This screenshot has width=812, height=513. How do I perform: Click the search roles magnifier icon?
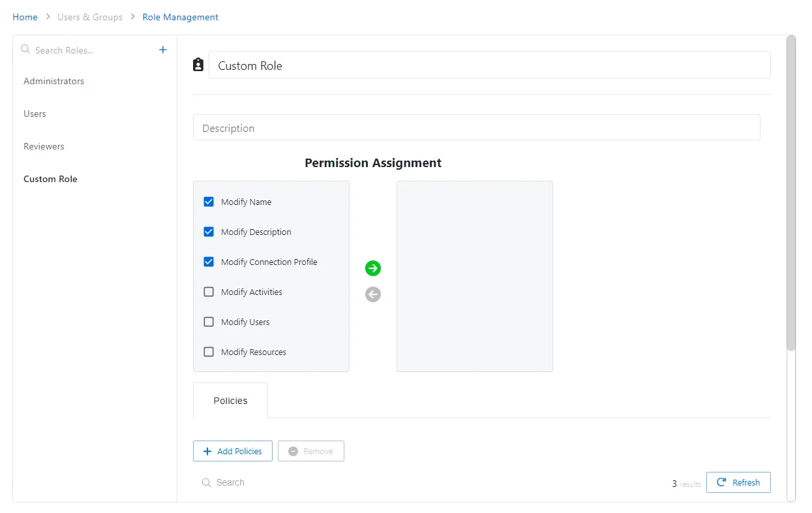[25, 49]
